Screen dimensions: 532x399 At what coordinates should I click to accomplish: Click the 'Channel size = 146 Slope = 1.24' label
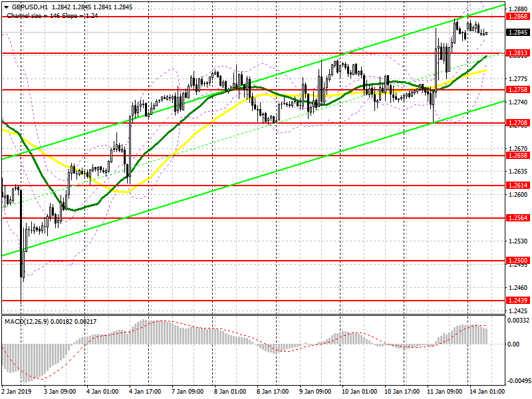click(x=53, y=15)
